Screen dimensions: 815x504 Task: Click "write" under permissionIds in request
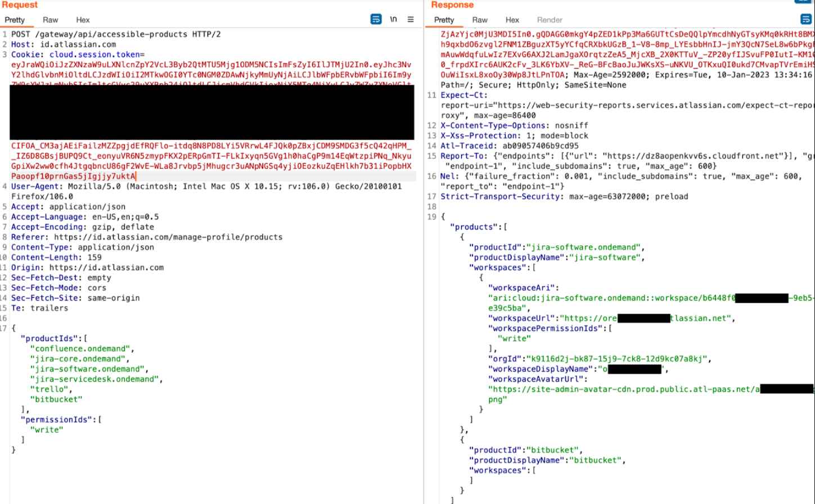[47, 430]
